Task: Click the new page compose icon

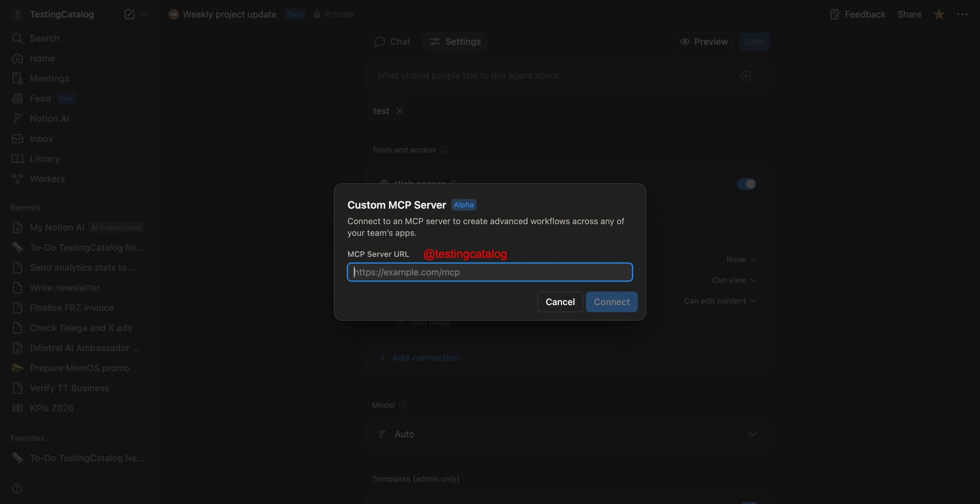Action: [x=129, y=14]
